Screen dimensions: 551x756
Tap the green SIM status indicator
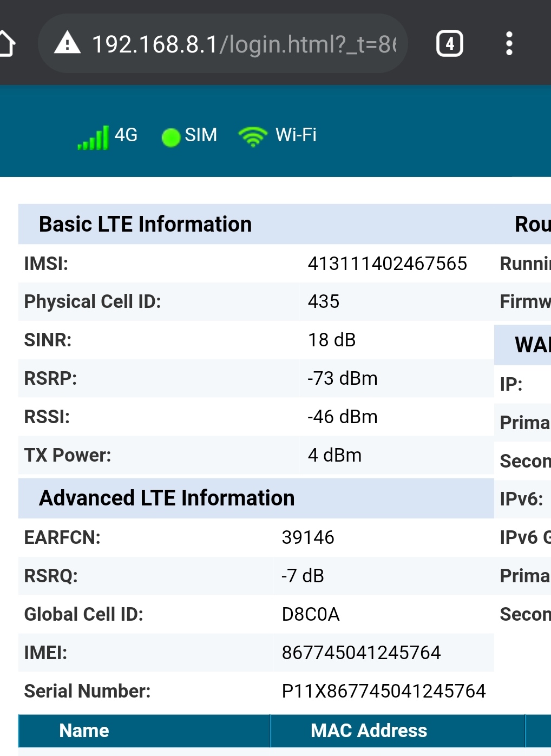tap(171, 137)
